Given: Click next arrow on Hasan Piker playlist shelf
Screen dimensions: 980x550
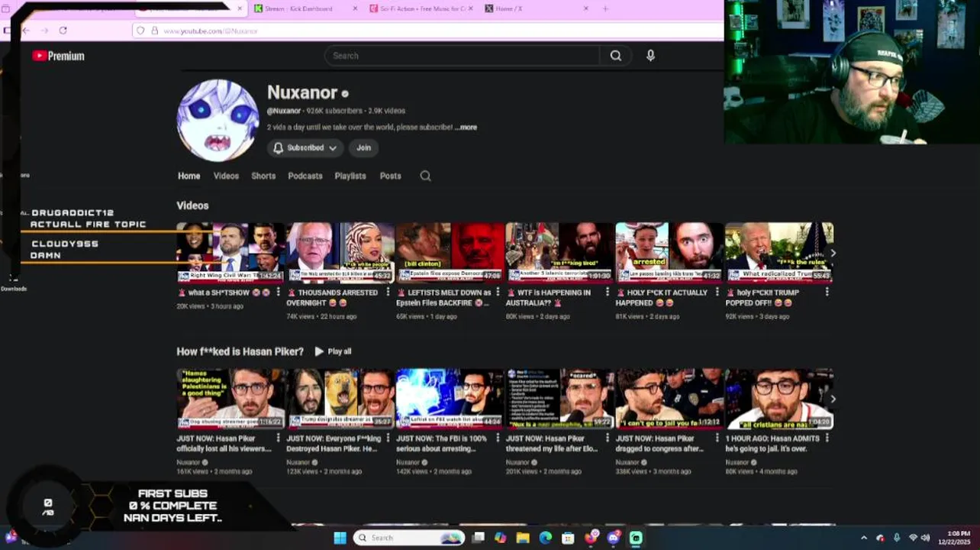Looking at the screenshot, I should tap(833, 399).
